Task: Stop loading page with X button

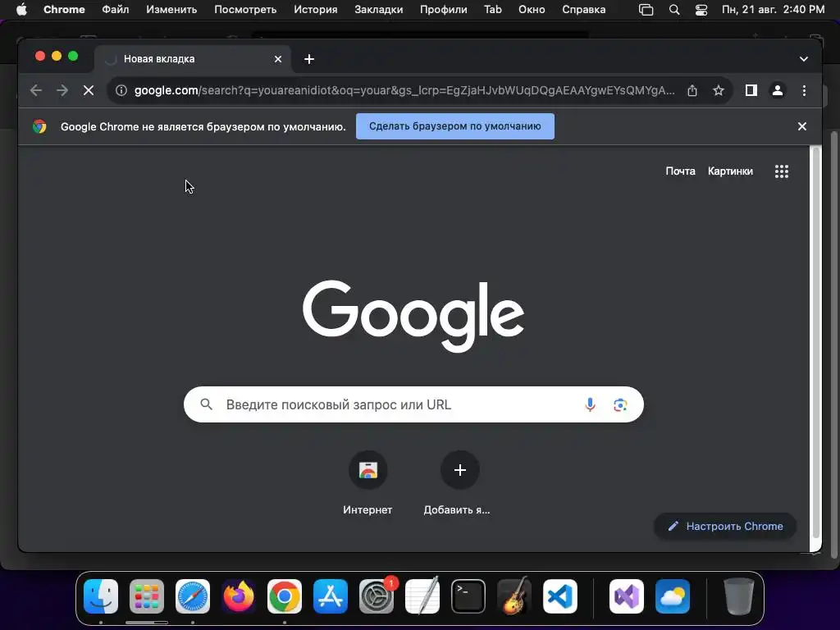Action: (89, 90)
